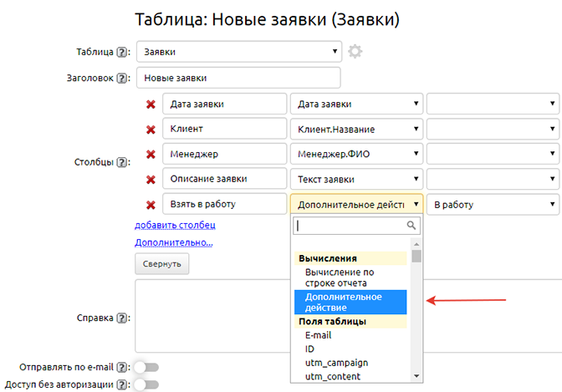Image resolution: width=562 pixels, height=392 pixels.
Task: Select the E-mail table field option
Action: click(319, 335)
